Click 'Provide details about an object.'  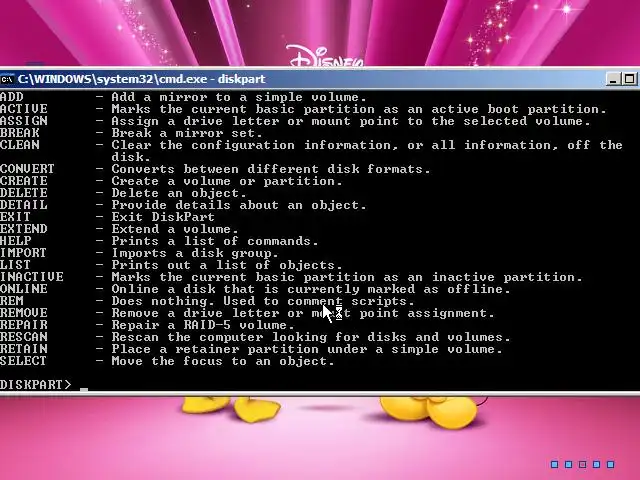click(x=239, y=205)
